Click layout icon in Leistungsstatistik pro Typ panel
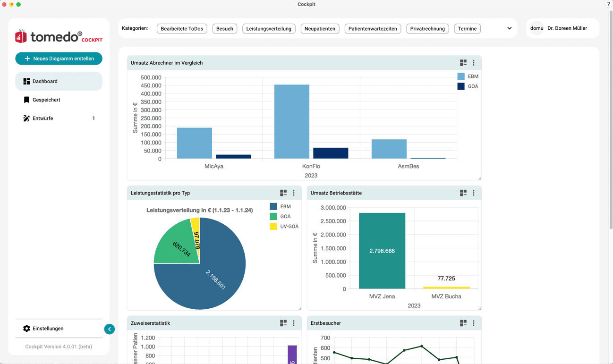 click(x=283, y=193)
